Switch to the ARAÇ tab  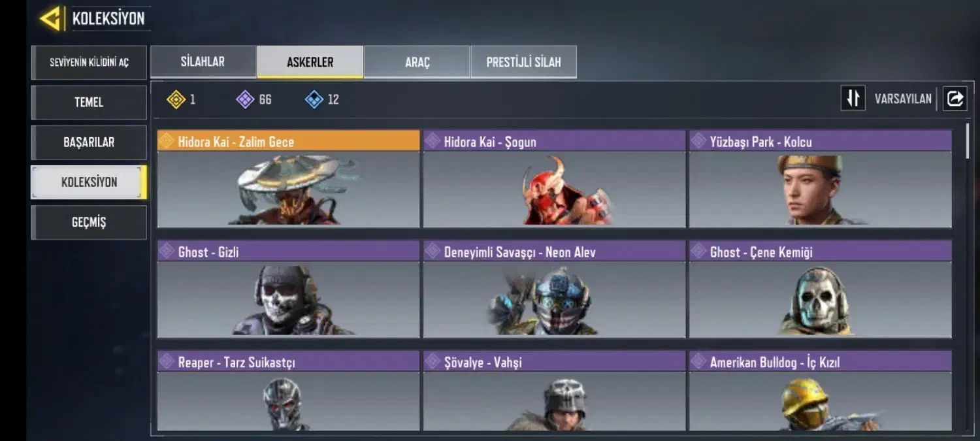[x=417, y=62]
